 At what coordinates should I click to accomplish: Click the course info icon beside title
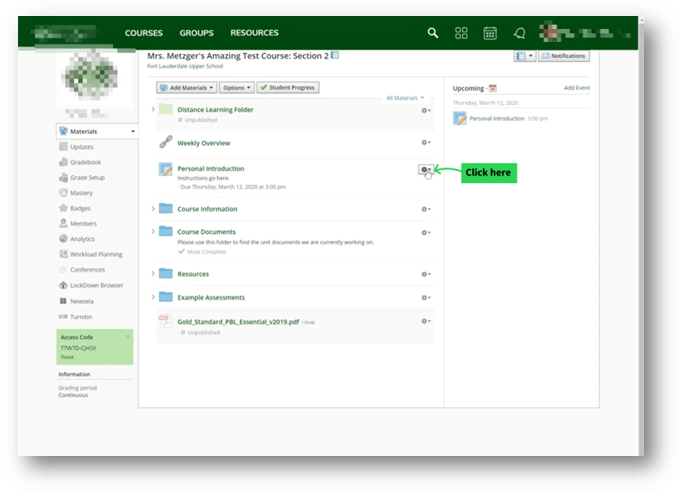[x=335, y=55]
